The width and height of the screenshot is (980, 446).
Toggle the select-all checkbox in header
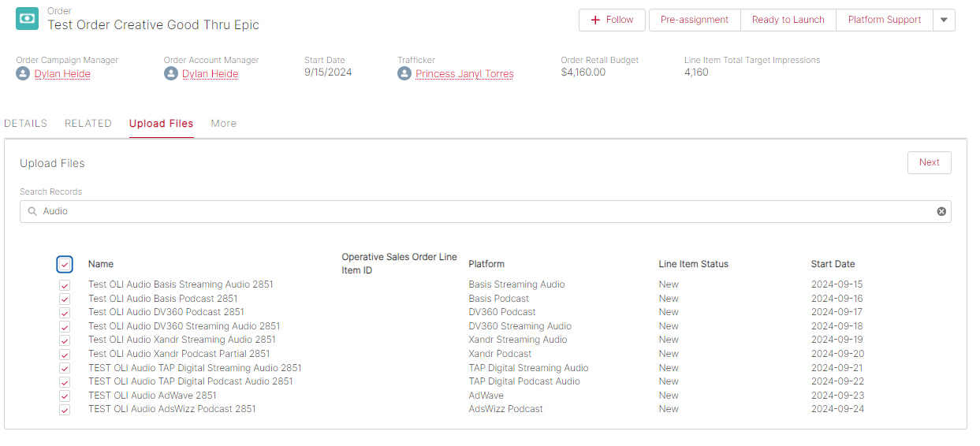pos(65,265)
